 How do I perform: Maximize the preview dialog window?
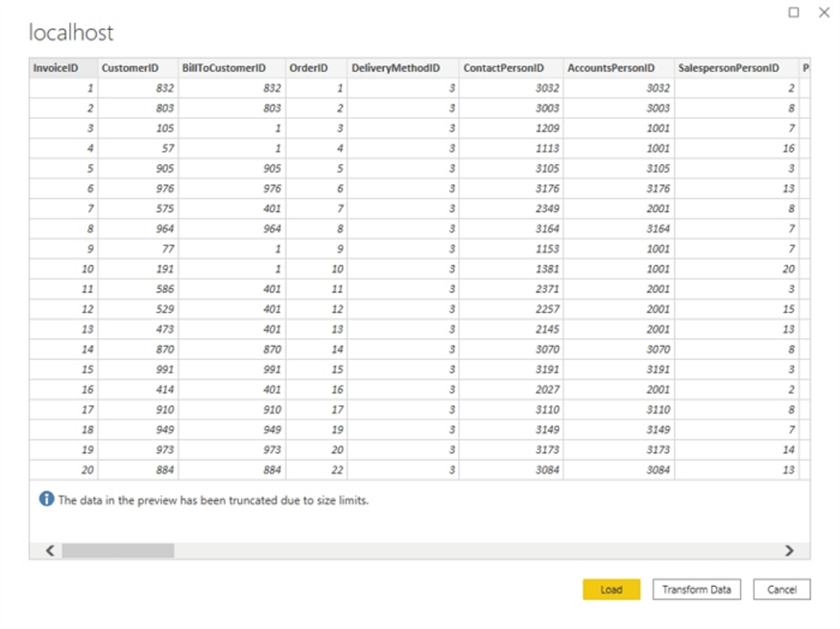point(794,12)
